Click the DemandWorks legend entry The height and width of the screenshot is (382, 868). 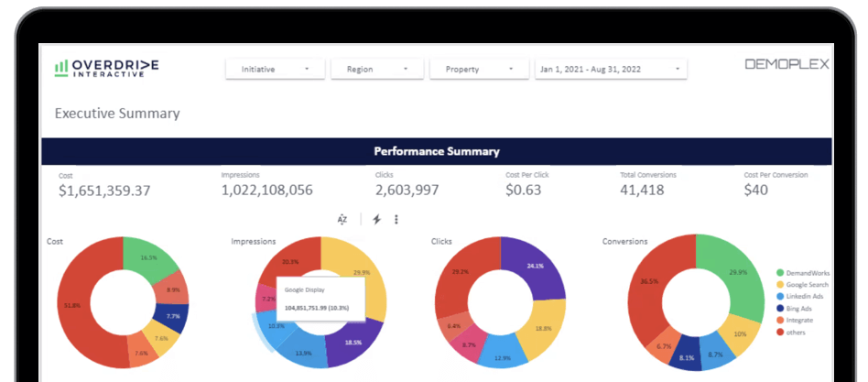click(x=802, y=273)
